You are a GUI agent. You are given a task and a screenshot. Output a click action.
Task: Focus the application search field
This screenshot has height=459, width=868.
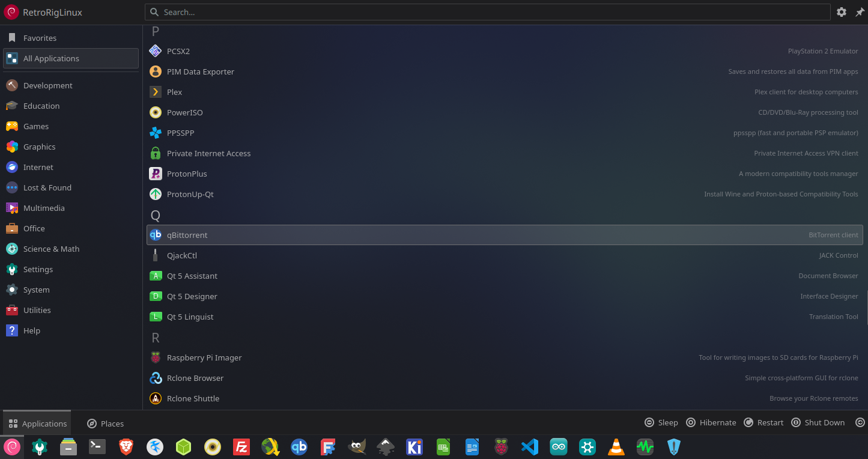[x=487, y=12]
